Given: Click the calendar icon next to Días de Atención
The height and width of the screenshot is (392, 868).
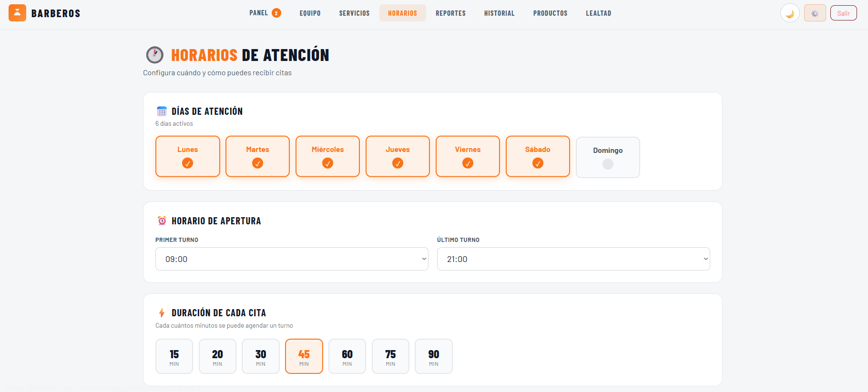Looking at the screenshot, I should pyautogui.click(x=162, y=111).
